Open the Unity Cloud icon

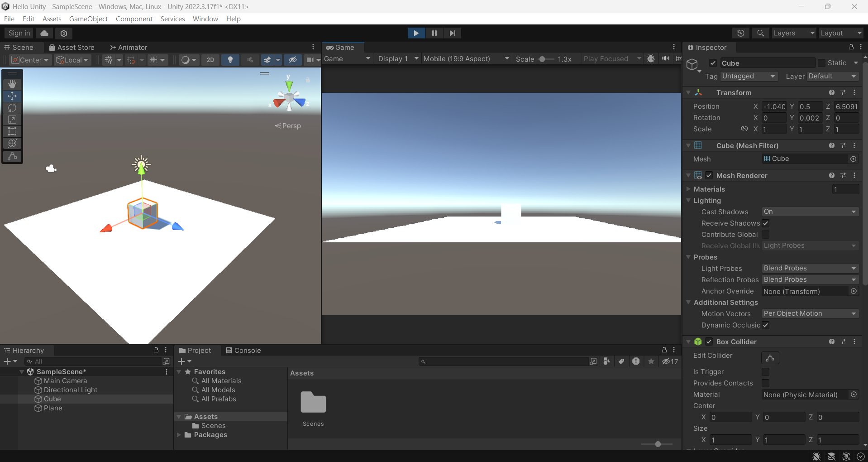[44, 33]
